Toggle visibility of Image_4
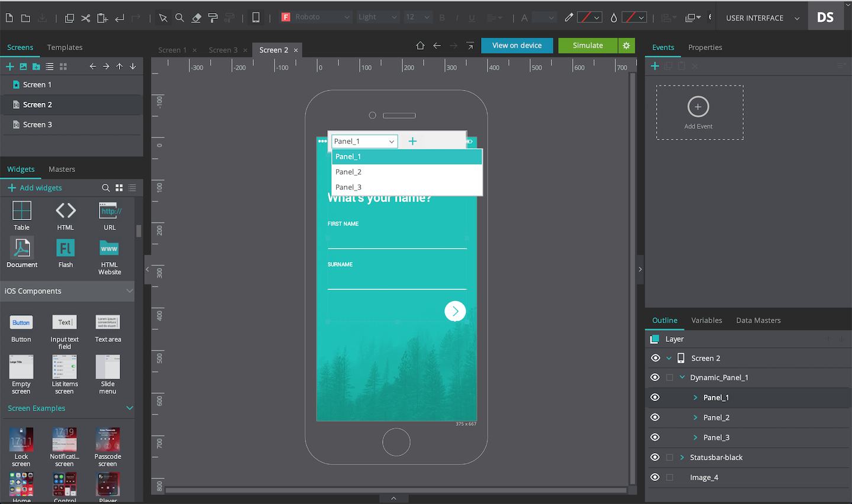Image resolution: width=852 pixels, height=504 pixels. click(654, 477)
